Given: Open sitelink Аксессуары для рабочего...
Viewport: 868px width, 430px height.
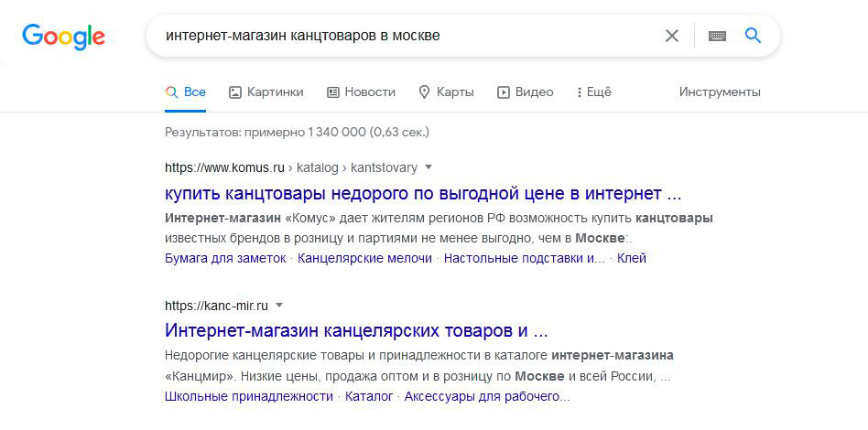Looking at the screenshot, I should pyautogui.click(x=487, y=396).
